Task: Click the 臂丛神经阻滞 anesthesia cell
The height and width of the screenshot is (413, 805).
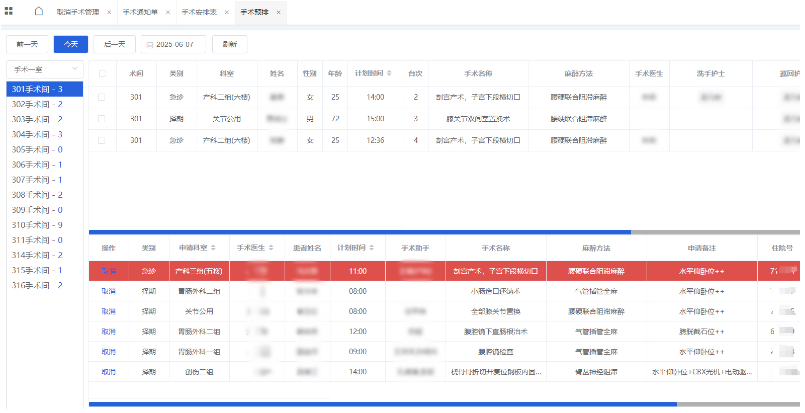Action: coord(596,372)
